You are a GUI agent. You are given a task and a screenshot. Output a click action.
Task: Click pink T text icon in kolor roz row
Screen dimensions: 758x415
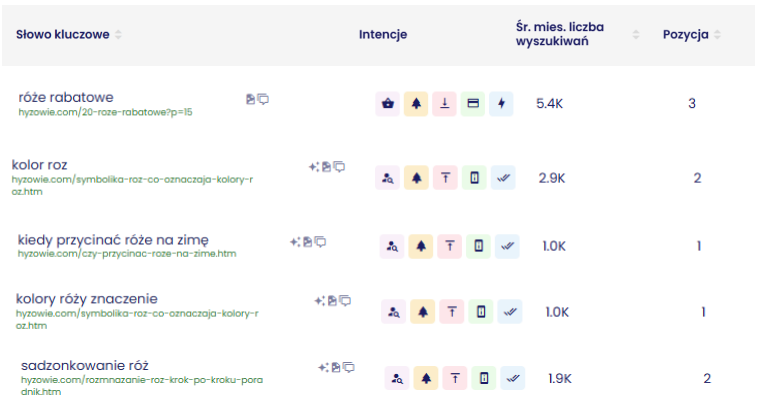point(445,178)
